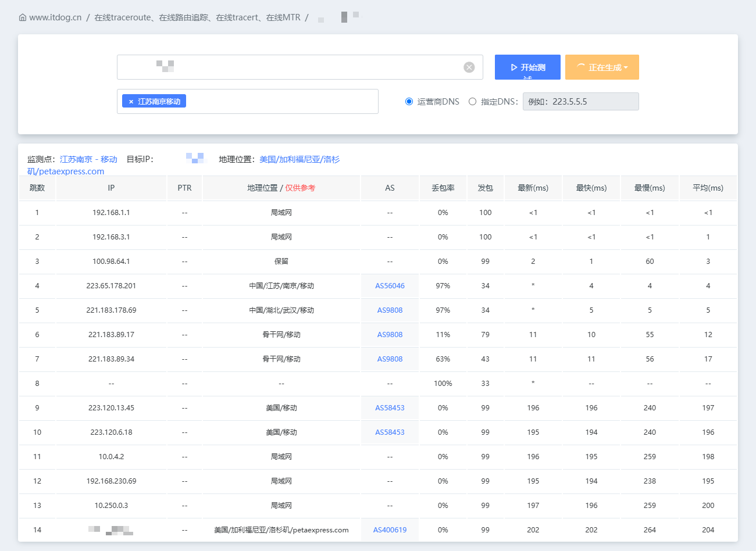Select IP 192.168.1.1 in hop 1
The height and width of the screenshot is (551, 756).
tap(111, 213)
